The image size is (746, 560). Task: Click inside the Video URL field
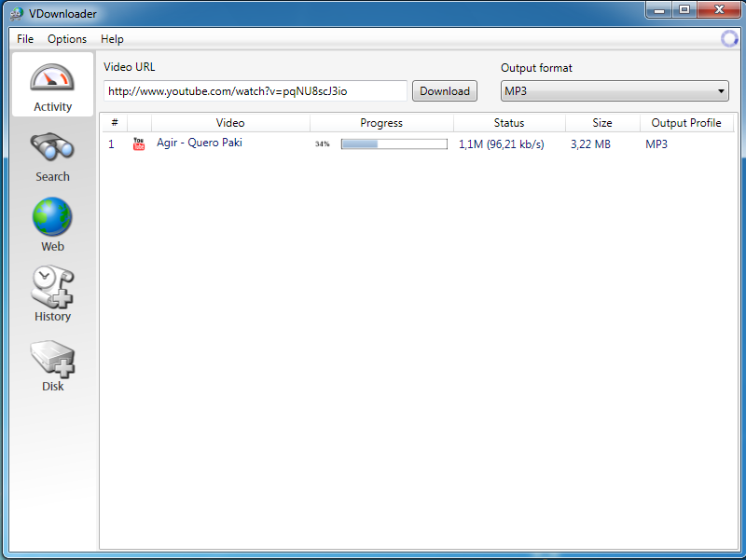(256, 90)
